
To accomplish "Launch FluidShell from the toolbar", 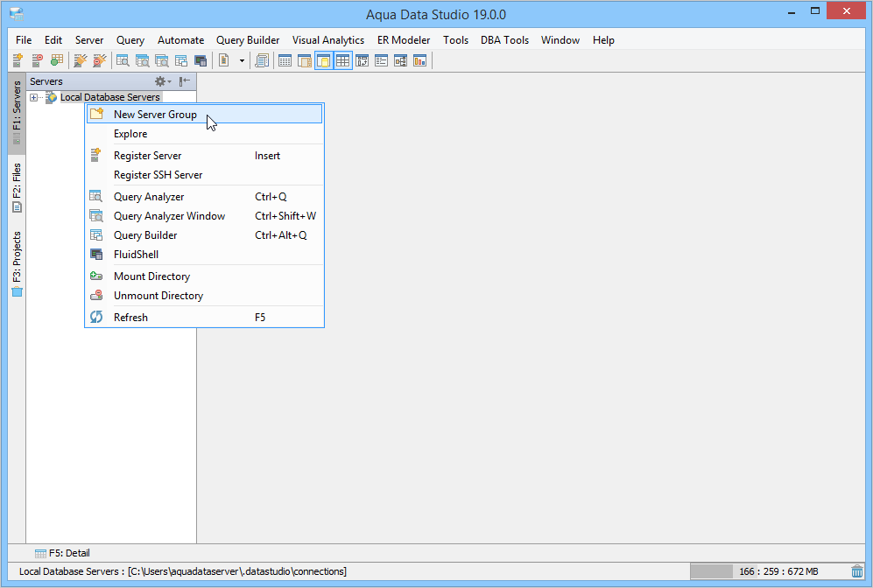I will point(201,60).
